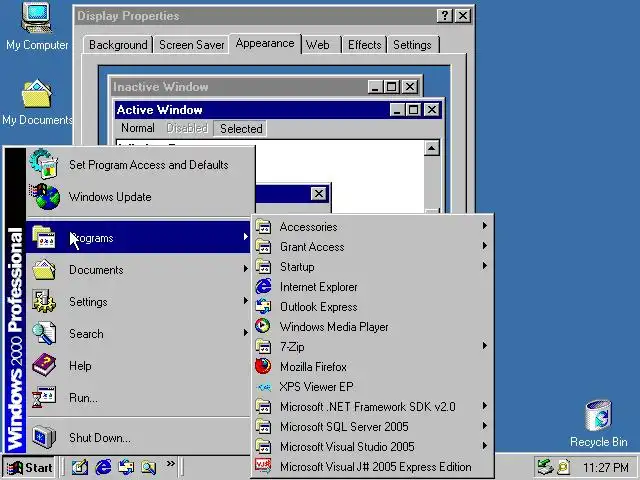Click Shut Down... in Start menu
The image size is (640, 480).
139,438
